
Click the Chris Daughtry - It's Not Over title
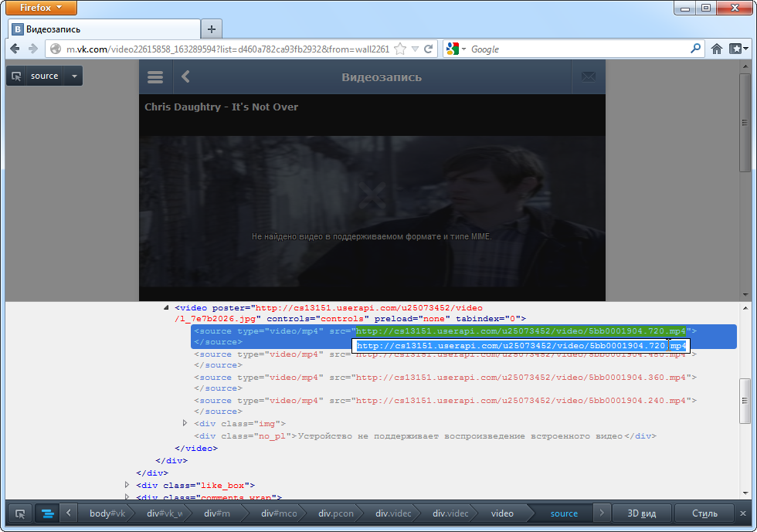221,107
